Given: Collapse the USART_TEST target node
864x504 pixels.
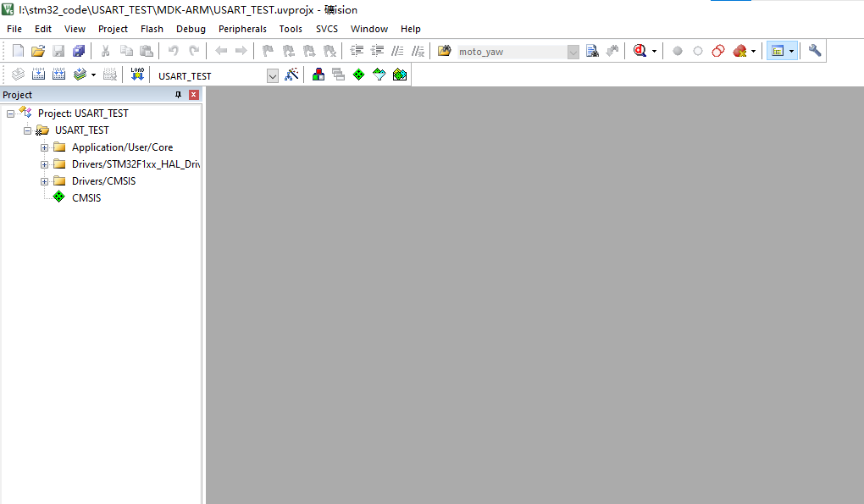Looking at the screenshot, I should pos(28,130).
